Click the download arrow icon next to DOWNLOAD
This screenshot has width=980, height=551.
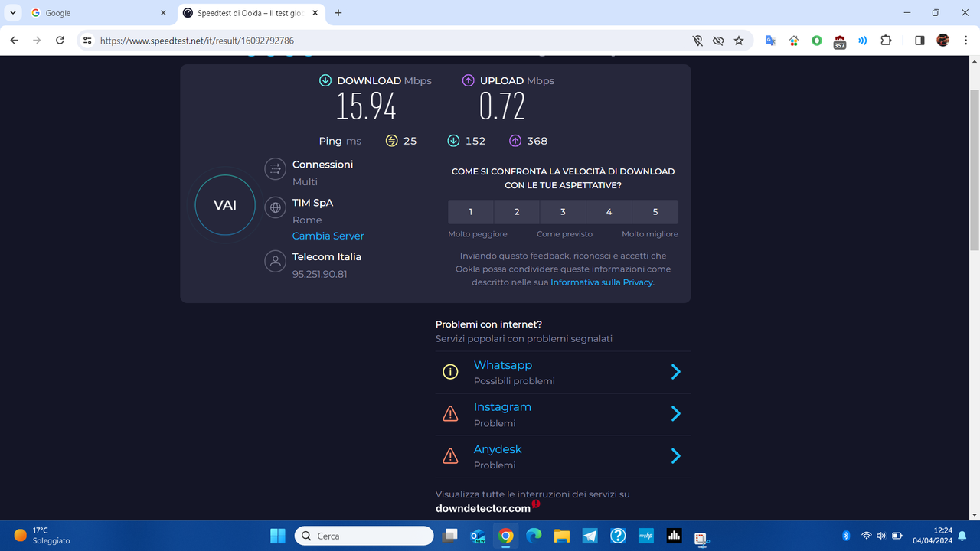pyautogui.click(x=325, y=80)
